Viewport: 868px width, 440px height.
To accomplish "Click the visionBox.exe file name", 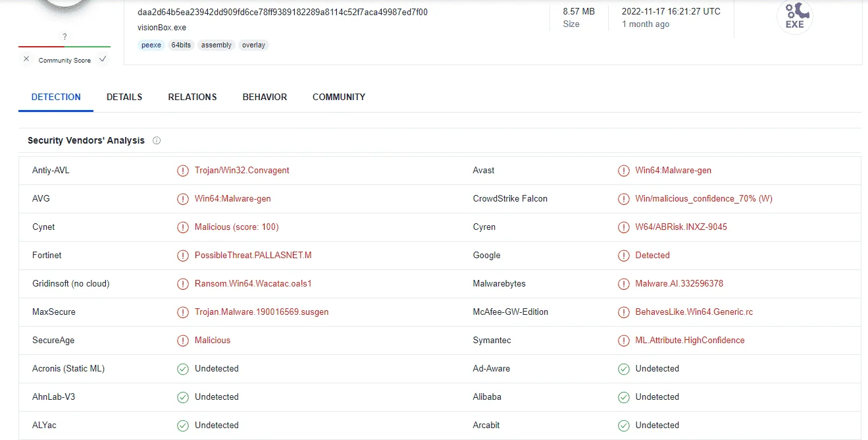I will click(162, 28).
